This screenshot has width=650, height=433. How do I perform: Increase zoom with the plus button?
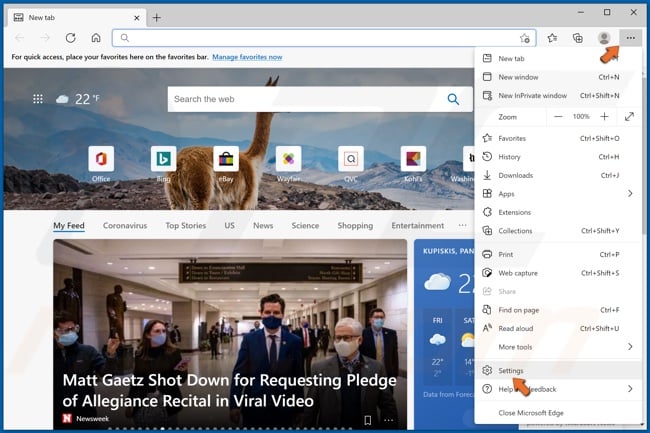[604, 117]
